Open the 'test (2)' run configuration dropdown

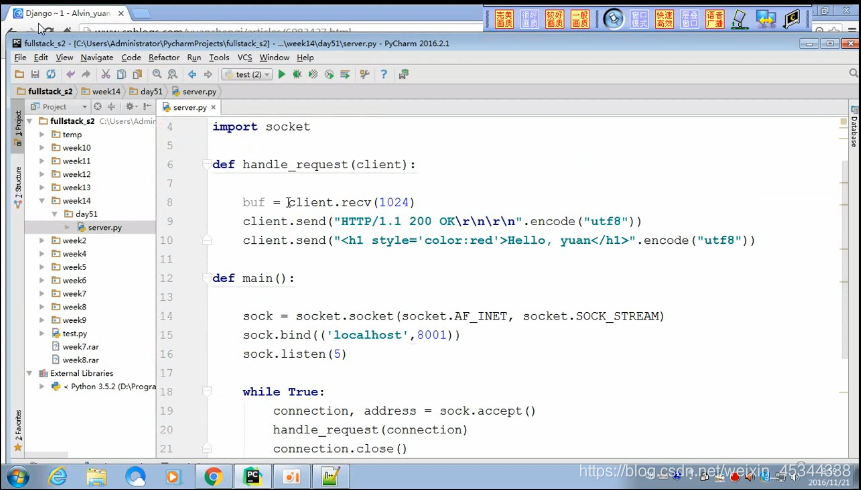coord(247,74)
